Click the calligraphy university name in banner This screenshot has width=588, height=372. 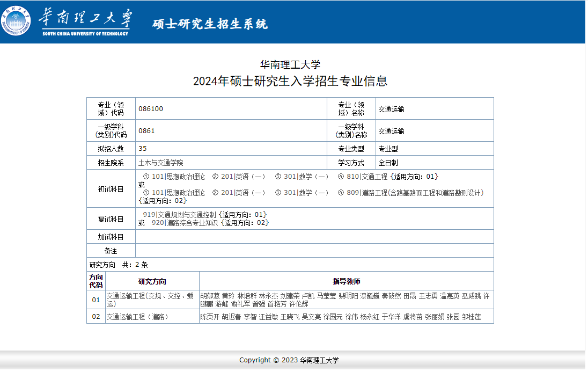pos(85,17)
